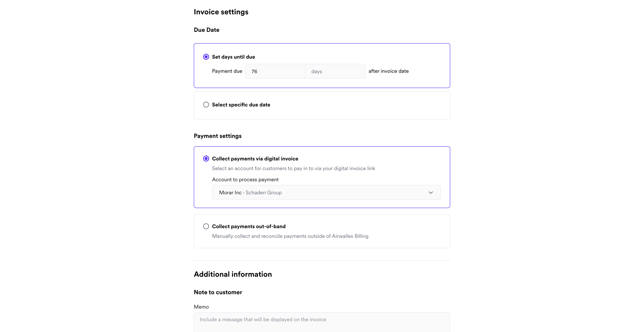Click the 'Invoice settings' heading
Viewport: 644px width, 332px height.
tap(221, 11)
